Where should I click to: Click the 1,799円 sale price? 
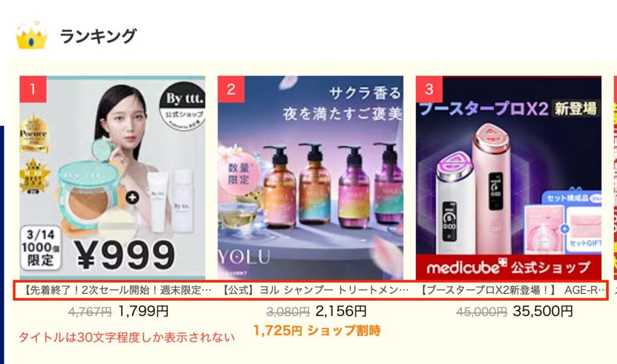143,312
